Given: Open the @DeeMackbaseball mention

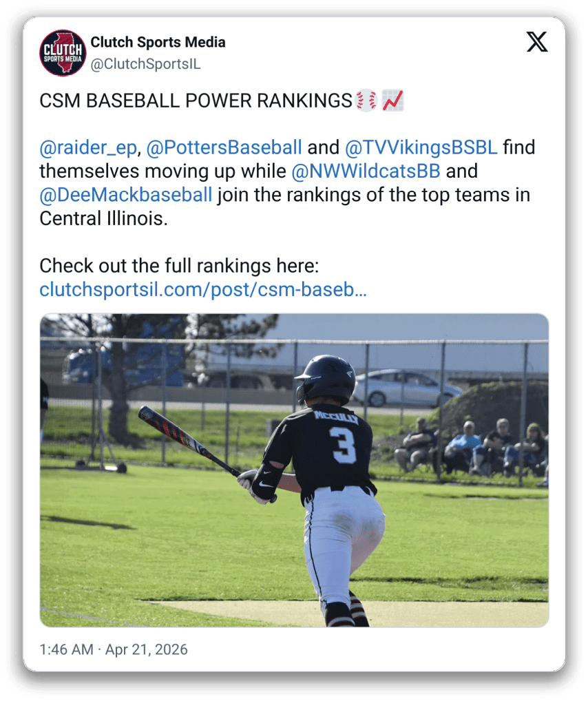Looking at the screenshot, I should point(125,195).
